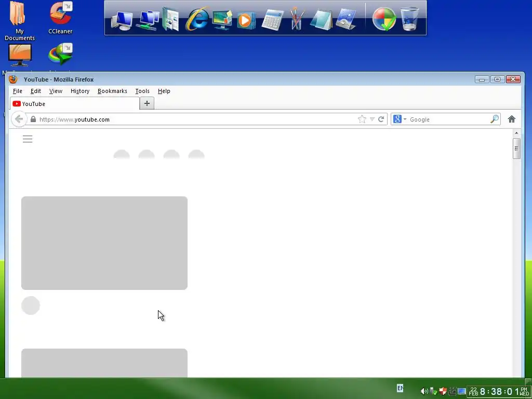Click the taskbar date and clock
Viewport: 532px width, 399px height.
pos(498,392)
